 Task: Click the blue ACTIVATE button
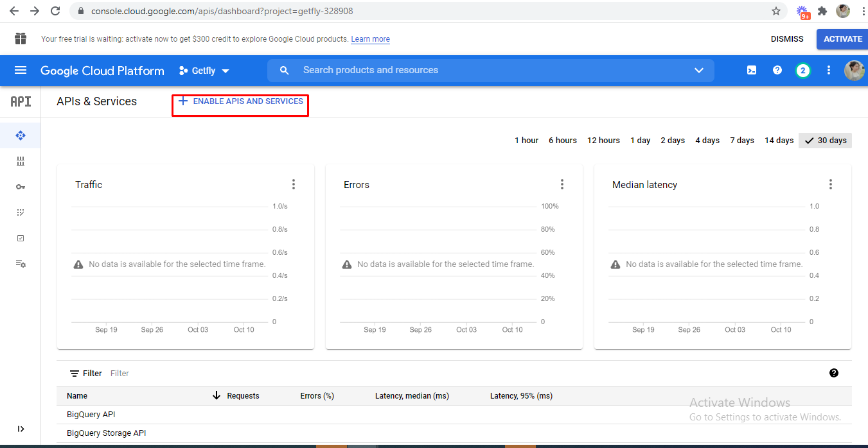(x=842, y=39)
